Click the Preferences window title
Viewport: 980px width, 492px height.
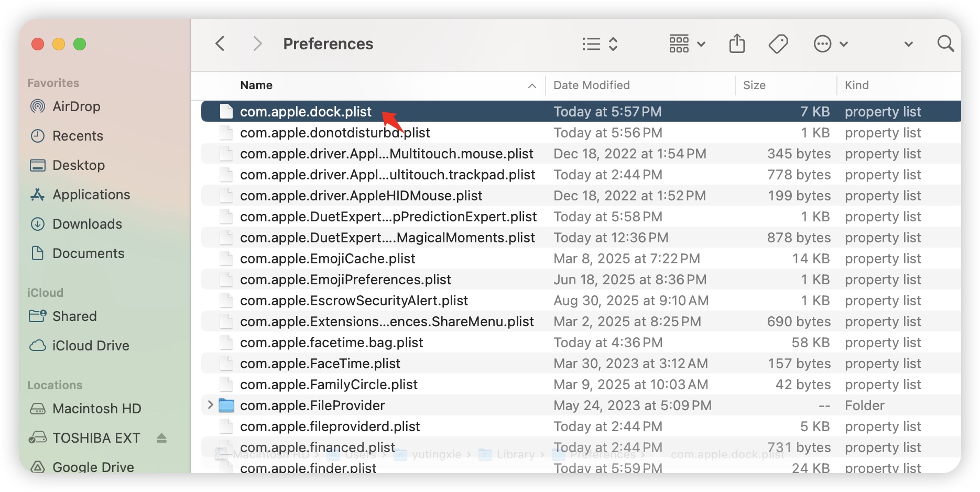click(x=328, y=44)
